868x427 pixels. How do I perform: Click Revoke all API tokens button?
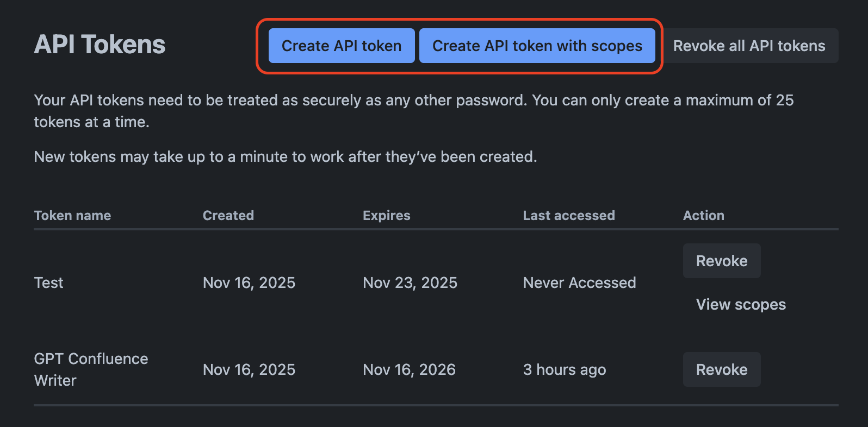[x=749, y=46]
